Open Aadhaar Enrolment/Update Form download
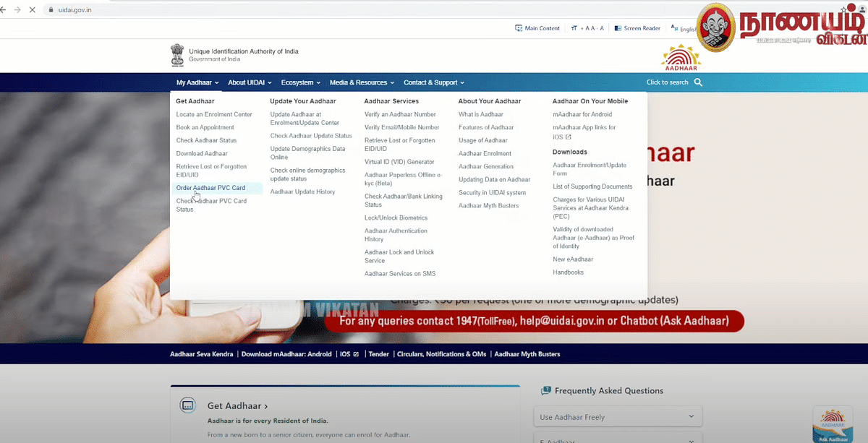 coord(590,169)
